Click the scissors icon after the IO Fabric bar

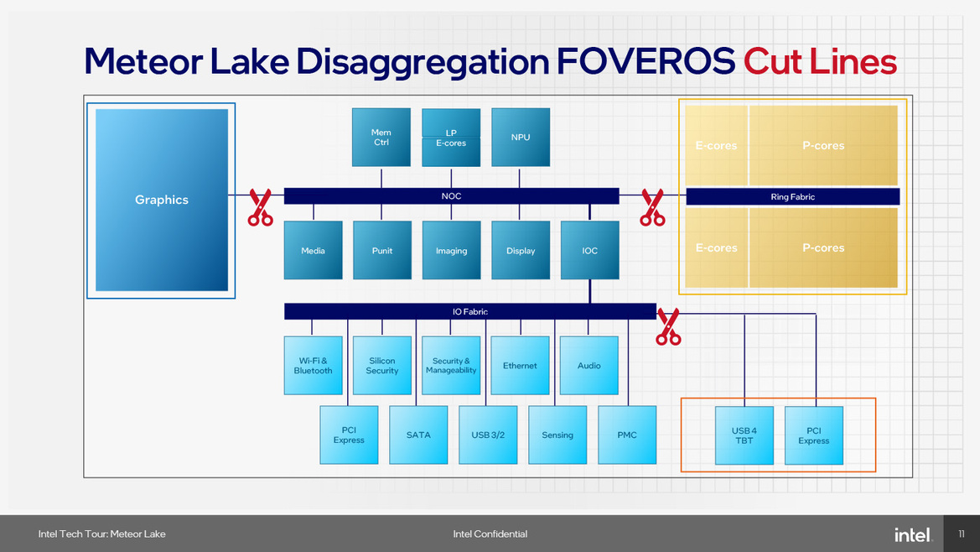(x=668, y=326)
